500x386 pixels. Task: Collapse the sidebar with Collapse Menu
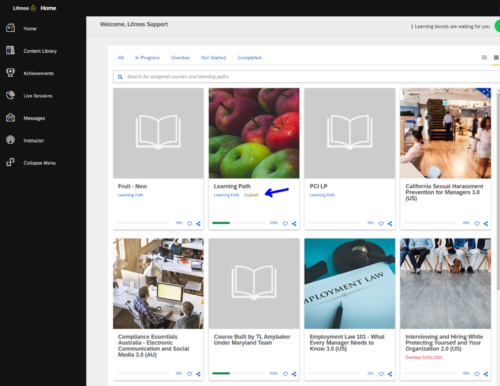tap(40, 163)
